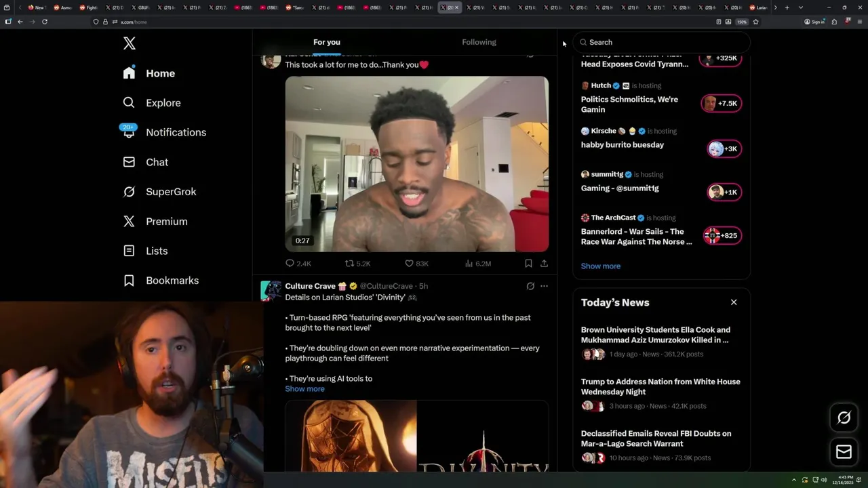
Task: Repost the video post with 5.2K reposts
Action: point(358,263)
